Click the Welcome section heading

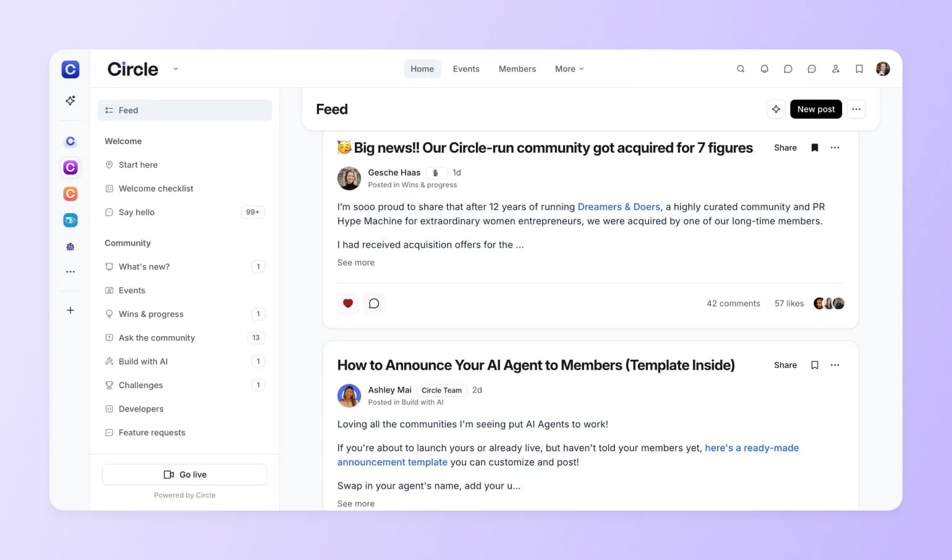tap(123, 141)
